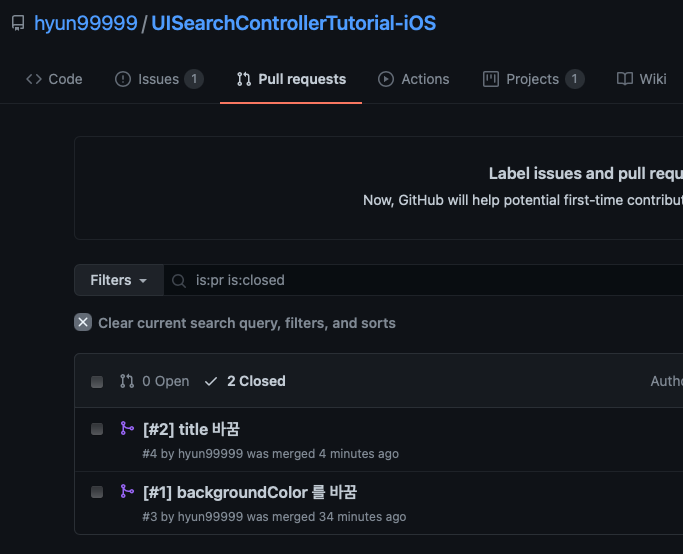Image resolution: width=683 pixels, height=554 pixels.
Task: Clear current search query, filters, and sorts
Action: 235,323
